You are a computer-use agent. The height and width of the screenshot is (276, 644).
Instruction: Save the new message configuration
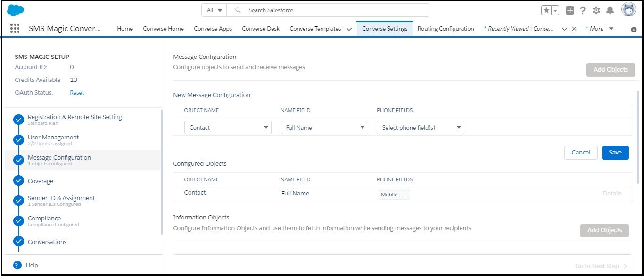pyautogui.click(x=615, y=153)
